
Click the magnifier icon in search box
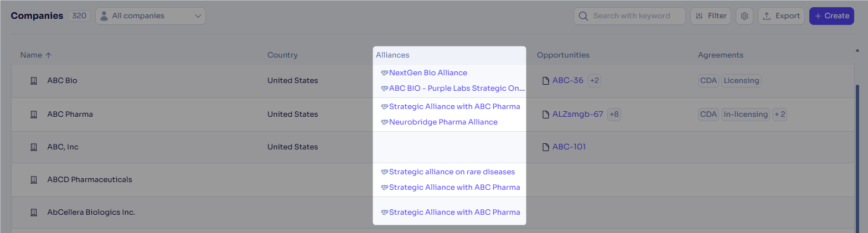[583, 16]
